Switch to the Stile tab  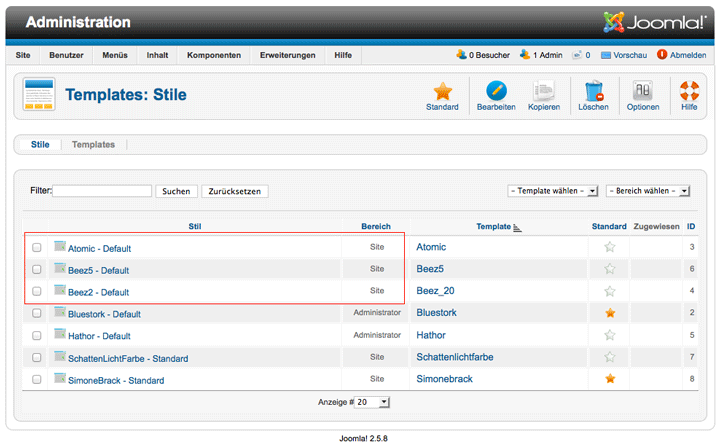[x=40, y=144]
